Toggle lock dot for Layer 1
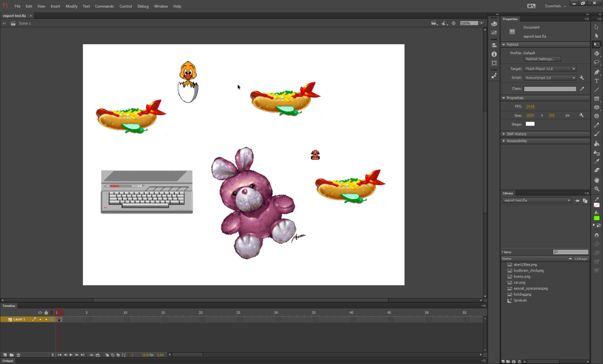The image size is (603, 364). 46,319
